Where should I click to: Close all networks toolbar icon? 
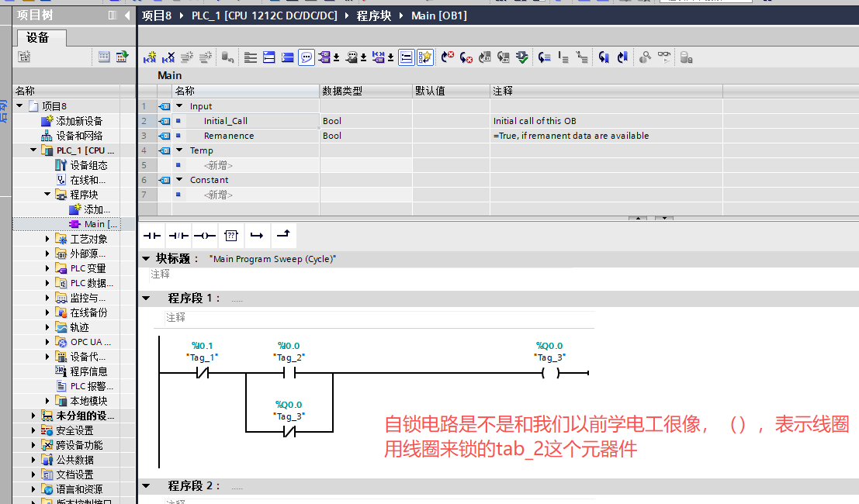pyautogui.click(x=288, y=57)
